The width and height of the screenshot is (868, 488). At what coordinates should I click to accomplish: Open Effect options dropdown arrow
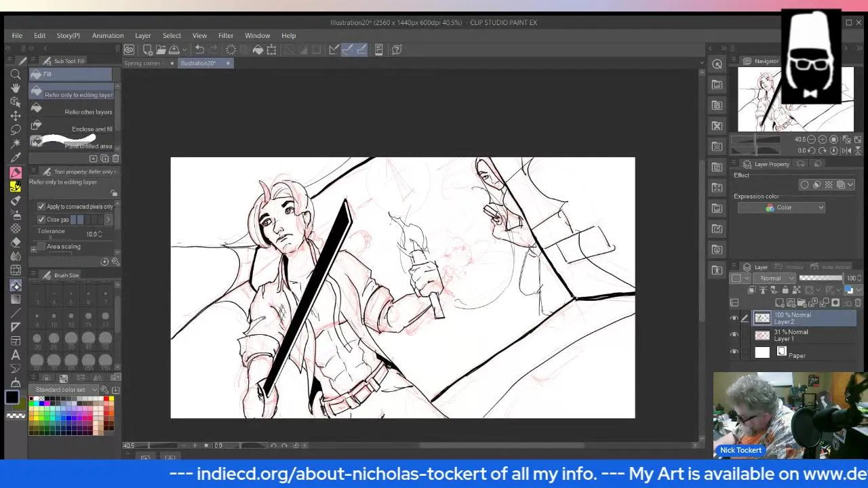tap(851, 184)
